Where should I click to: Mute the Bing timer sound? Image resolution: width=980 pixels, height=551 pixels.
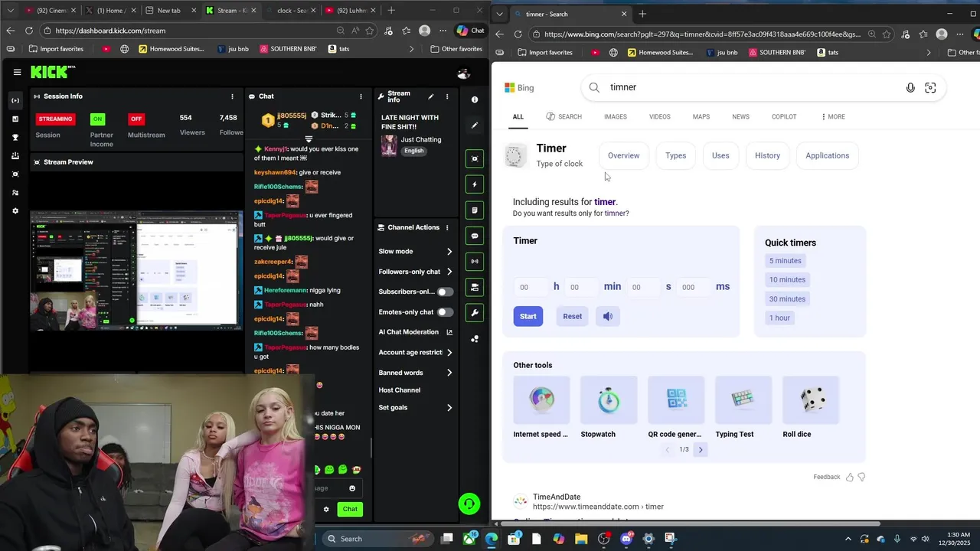608,316
